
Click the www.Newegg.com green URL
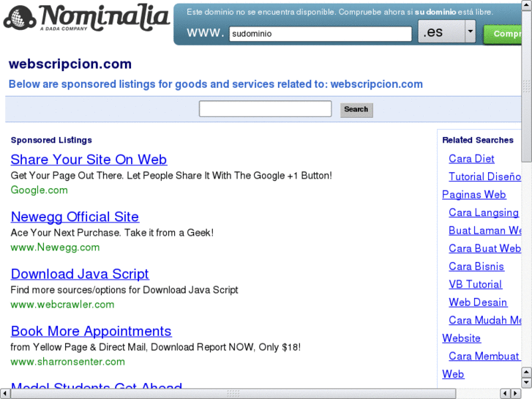point(55,247)
